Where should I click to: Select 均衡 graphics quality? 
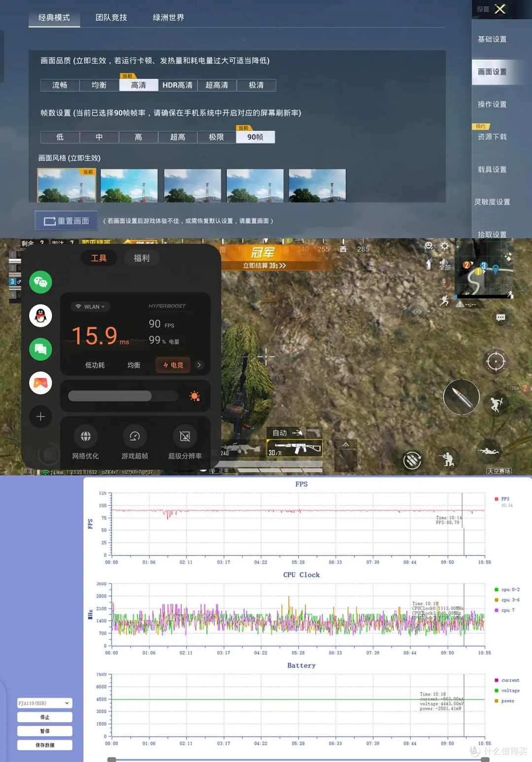99,85
